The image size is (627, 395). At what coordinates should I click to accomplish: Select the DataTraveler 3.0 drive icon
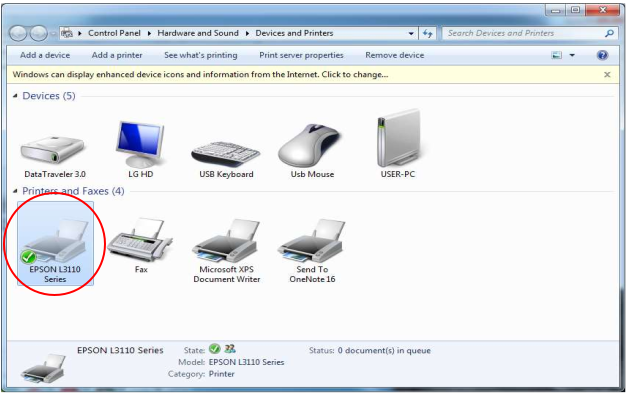pyautogui.click(x=54, y=150)
